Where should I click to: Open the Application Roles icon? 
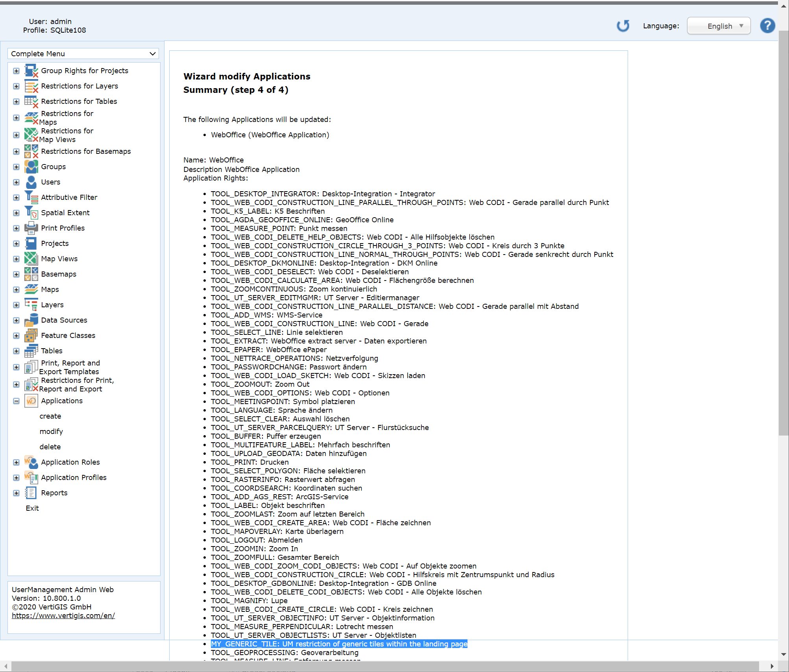tap(31, 462)
